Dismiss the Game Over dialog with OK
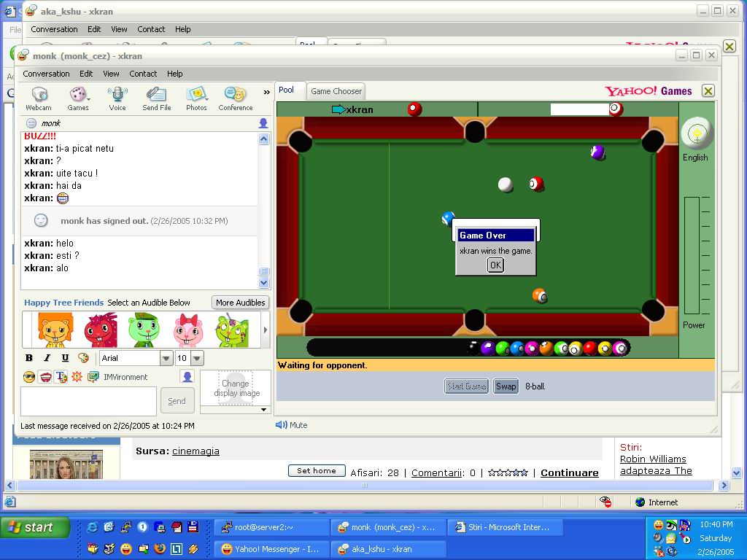This screenshot has width=747, height=560. 495,265
